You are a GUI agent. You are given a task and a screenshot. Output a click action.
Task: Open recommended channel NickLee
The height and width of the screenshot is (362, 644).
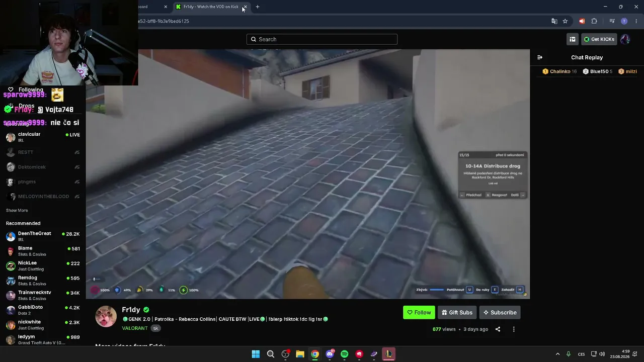coord(43,265)
